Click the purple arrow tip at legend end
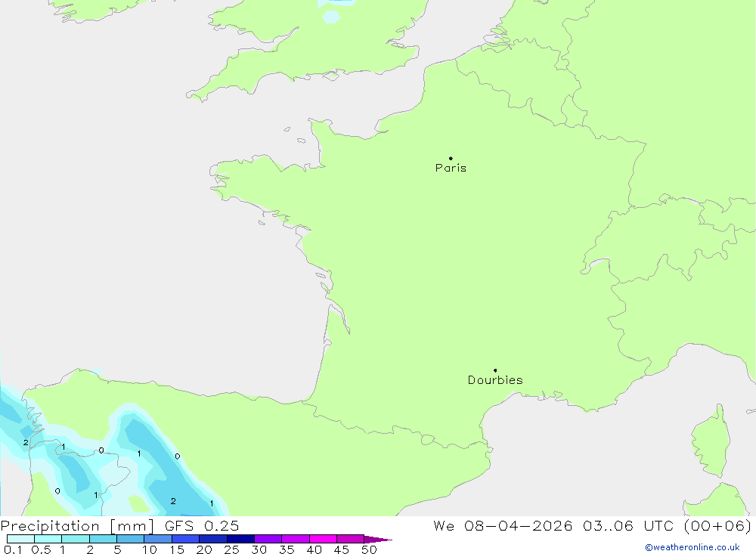The height and width of the screenshot is (554, 756). click(x=377, y=539)
